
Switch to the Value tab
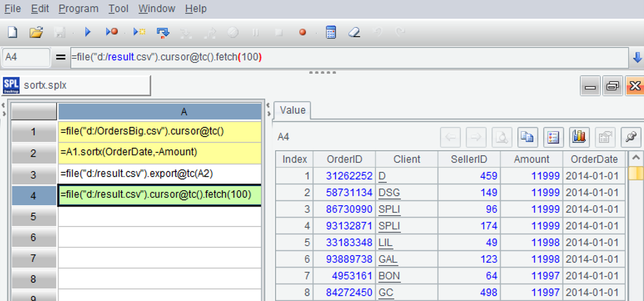point(292,110)
